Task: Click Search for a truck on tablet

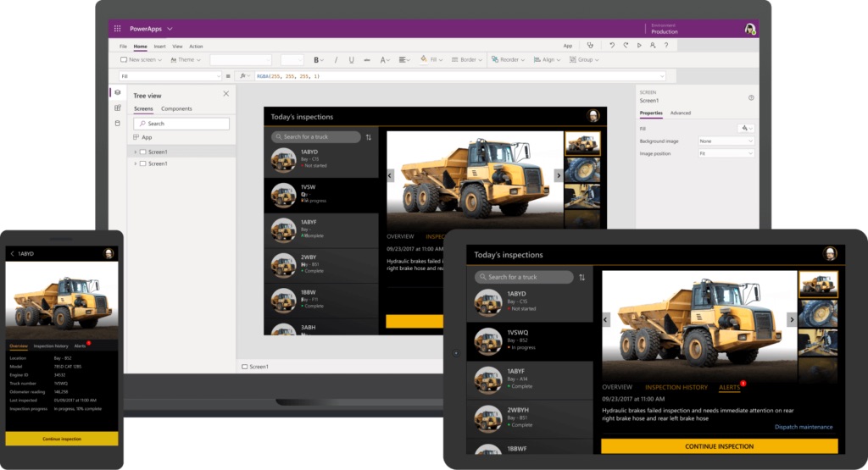Action: (x=524, y=277)
